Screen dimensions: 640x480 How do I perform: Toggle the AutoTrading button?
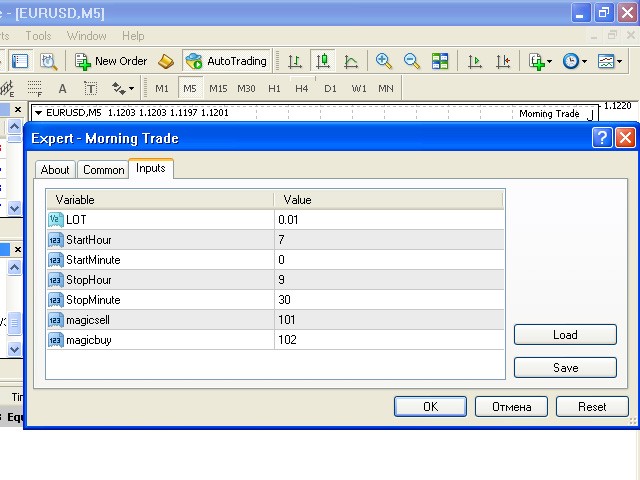click(x=227, y=61)
